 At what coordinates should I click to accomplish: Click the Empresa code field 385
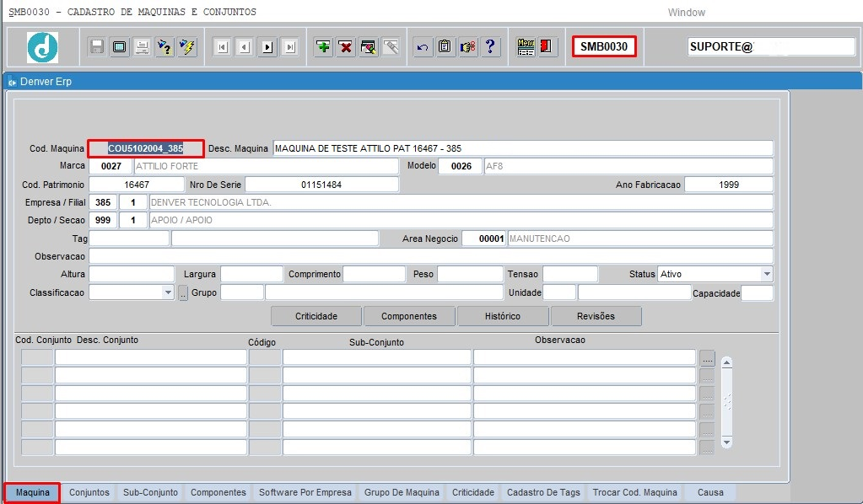coord(103,202)
